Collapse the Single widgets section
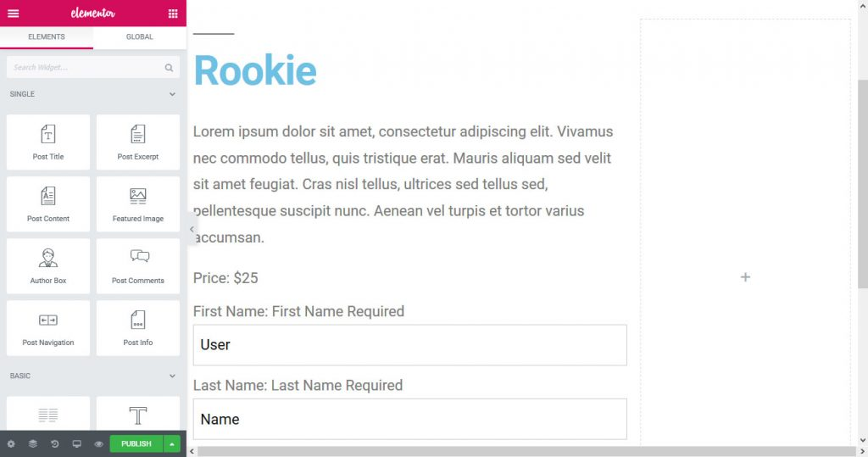The width and height of the screenshot is (868, 457). tap(172, 94)
